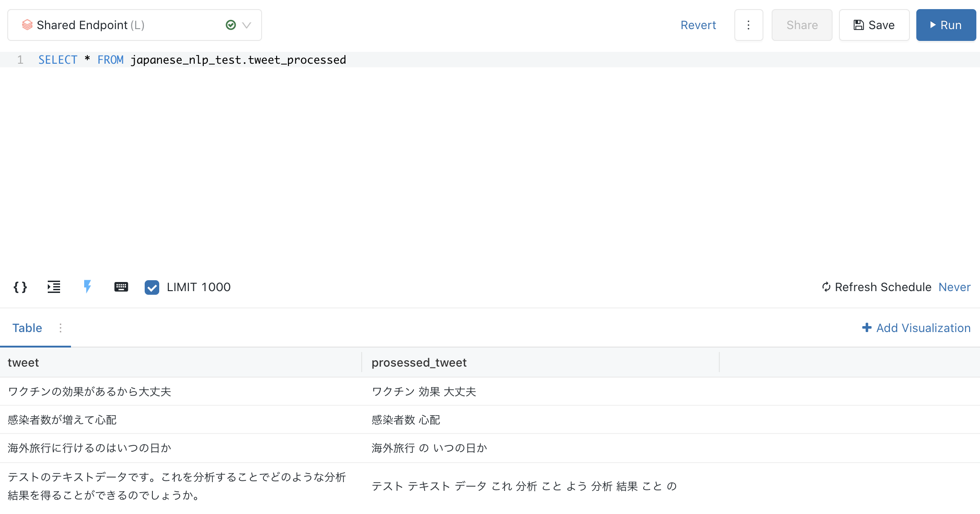Click the Databricks SQL endpoint stack icon

[x=27, y=25]
